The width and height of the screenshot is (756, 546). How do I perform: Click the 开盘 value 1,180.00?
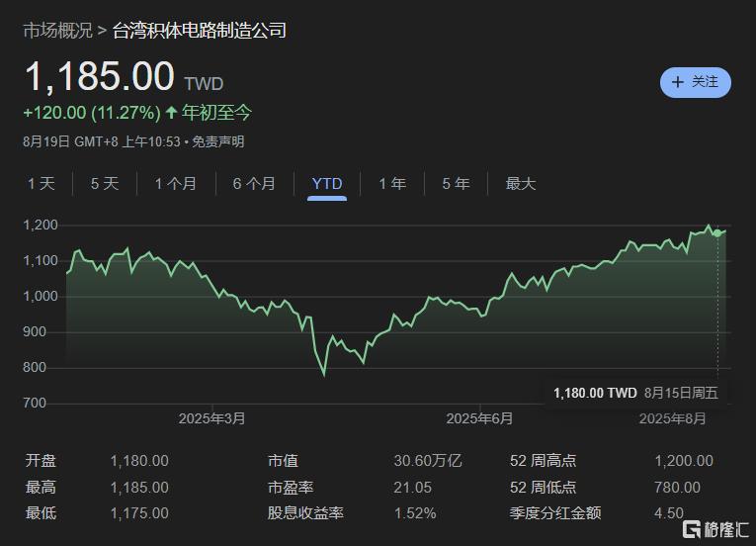[139, 461]
